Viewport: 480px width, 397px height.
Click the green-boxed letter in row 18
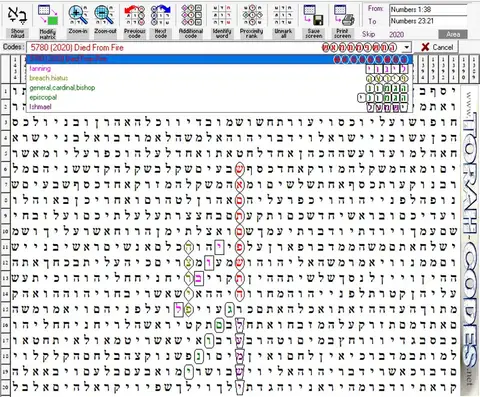pyautogui.click(x=199, y=356)
